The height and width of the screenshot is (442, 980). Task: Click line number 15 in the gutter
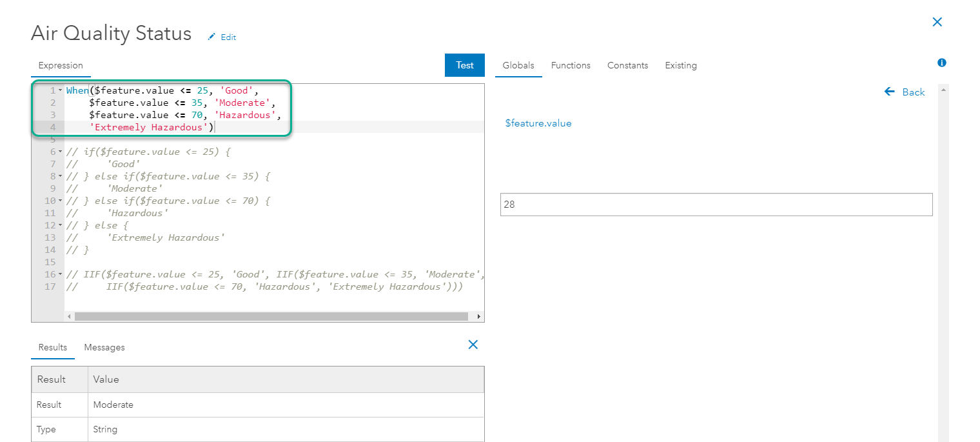pos(50,262)
